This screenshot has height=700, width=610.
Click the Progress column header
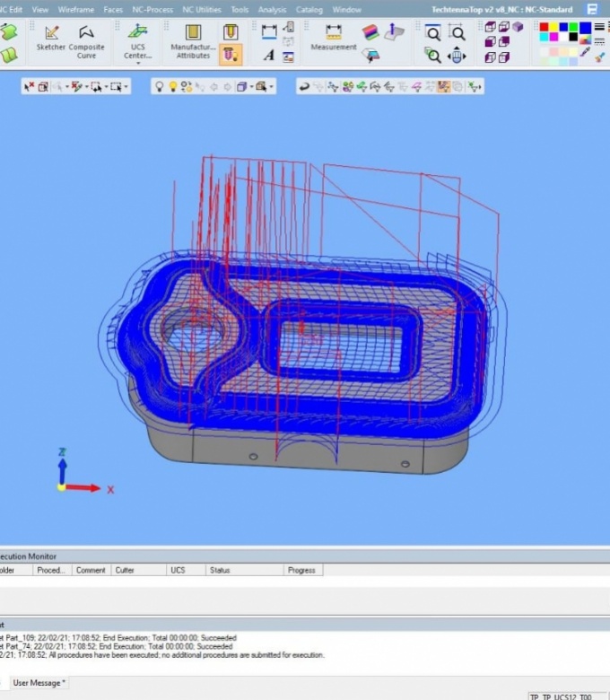pyautogui.click(x=301, y=570)
